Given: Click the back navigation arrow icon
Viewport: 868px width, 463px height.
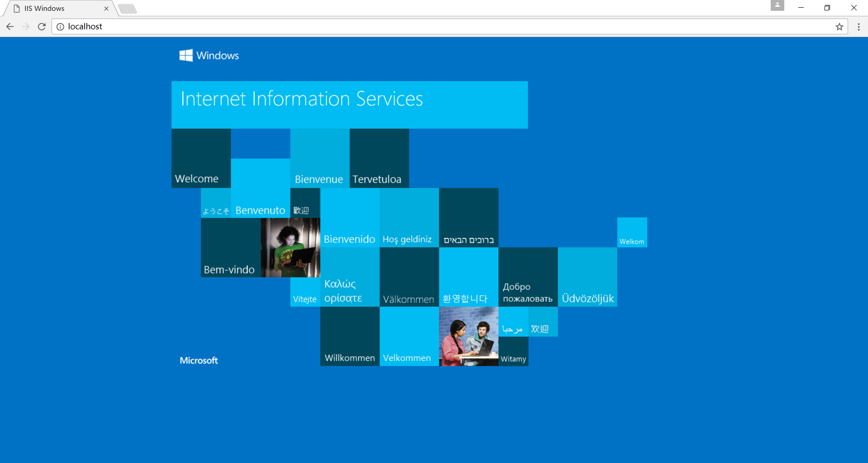Looking at the screenshot, I should (10, 26).
